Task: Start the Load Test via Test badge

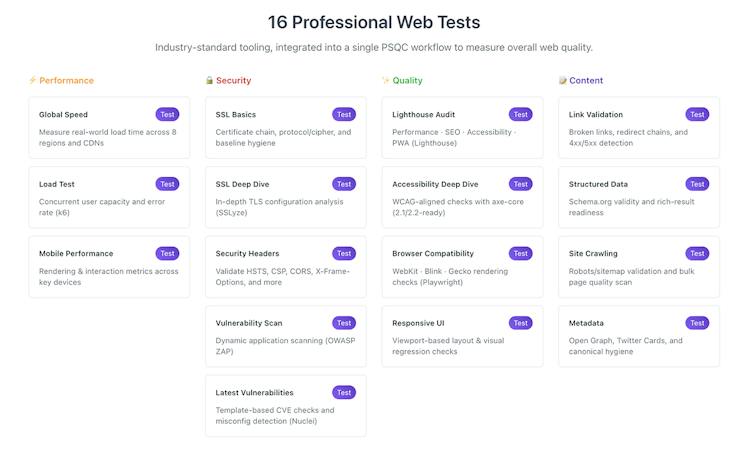Action: 167,184
